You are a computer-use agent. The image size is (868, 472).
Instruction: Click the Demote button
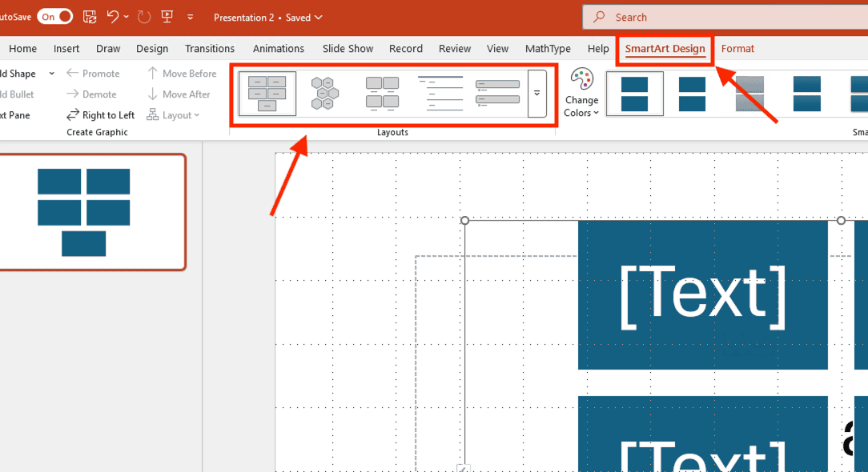(x=91, y=94)
